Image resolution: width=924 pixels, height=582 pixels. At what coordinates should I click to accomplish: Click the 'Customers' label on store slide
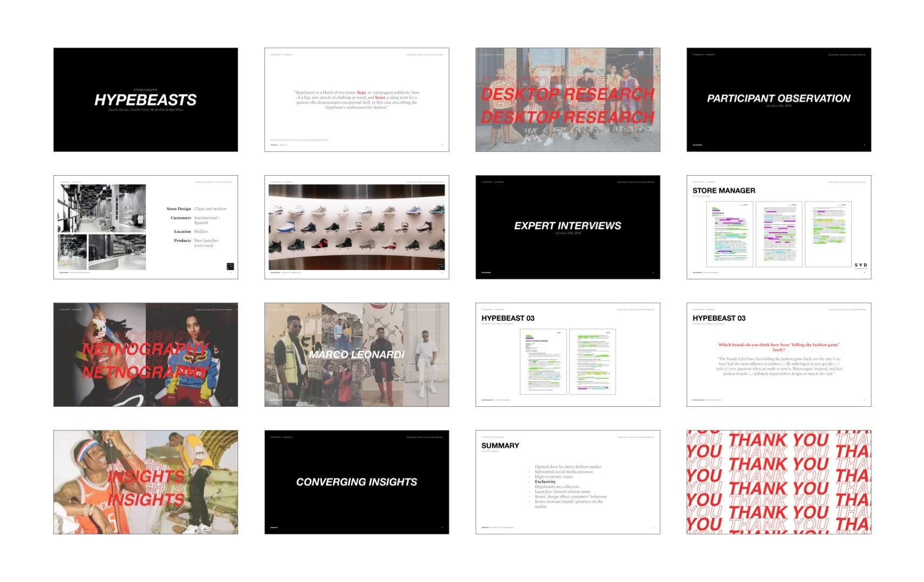coord(180,218)
